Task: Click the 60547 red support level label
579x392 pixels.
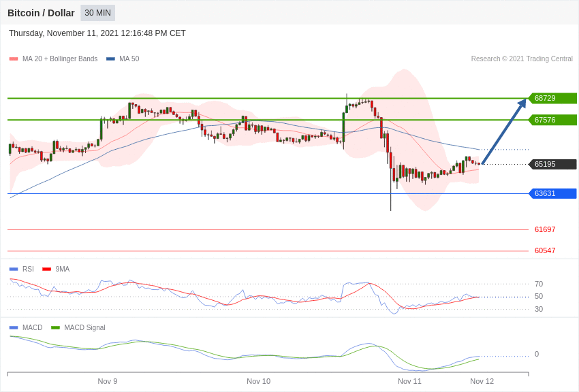Action: coord(545,250)
